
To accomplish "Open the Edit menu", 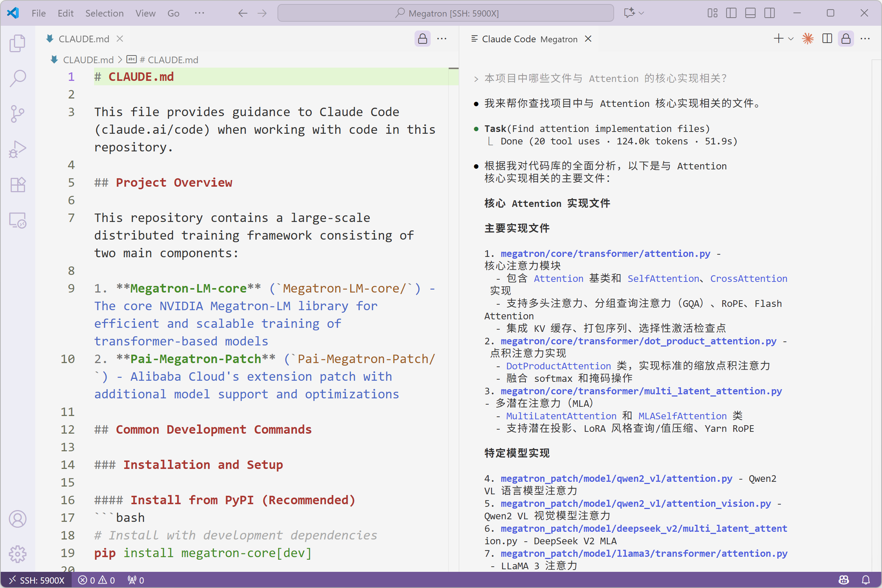I will pyautogui.click(x=66, y=13).
